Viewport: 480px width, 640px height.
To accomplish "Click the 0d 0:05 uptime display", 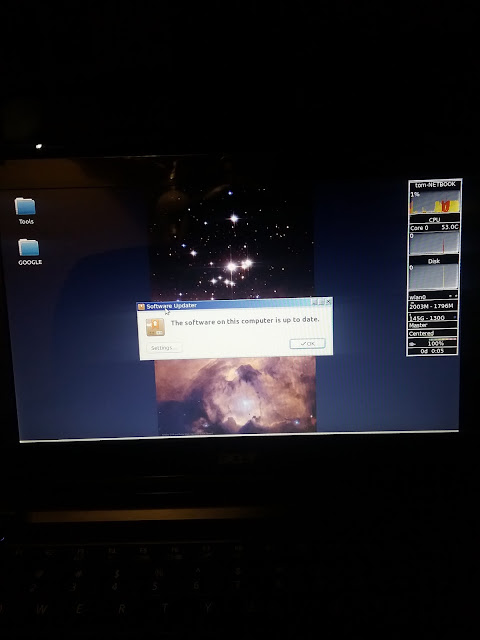I will (432, 351).
